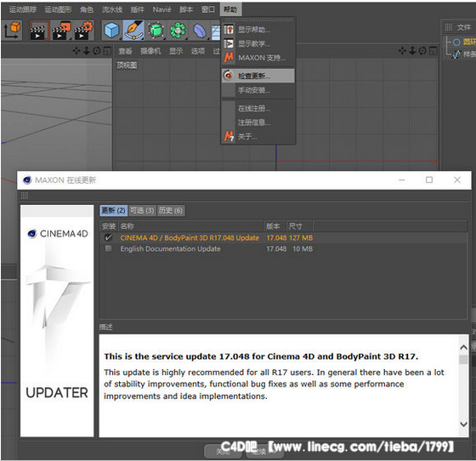Open the 运动跟踪 menu
This screenshot has width=476, height=461.
[x=23, y=9]
